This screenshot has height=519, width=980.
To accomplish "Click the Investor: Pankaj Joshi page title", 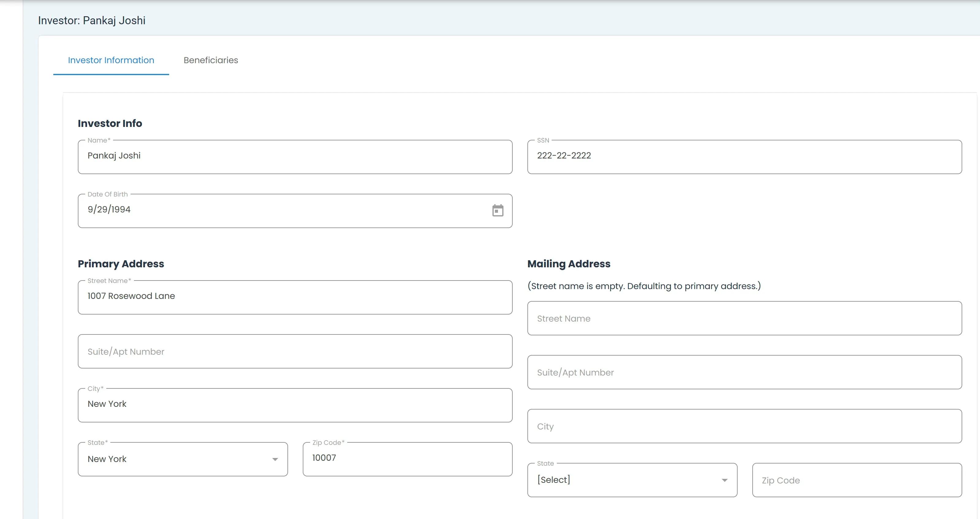I will point(92,21).
